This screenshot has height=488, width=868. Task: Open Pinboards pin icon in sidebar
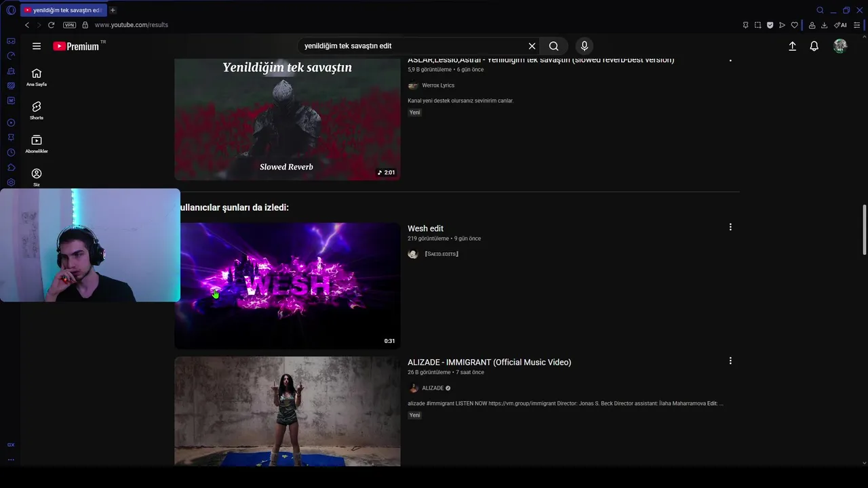coord(11,138)
